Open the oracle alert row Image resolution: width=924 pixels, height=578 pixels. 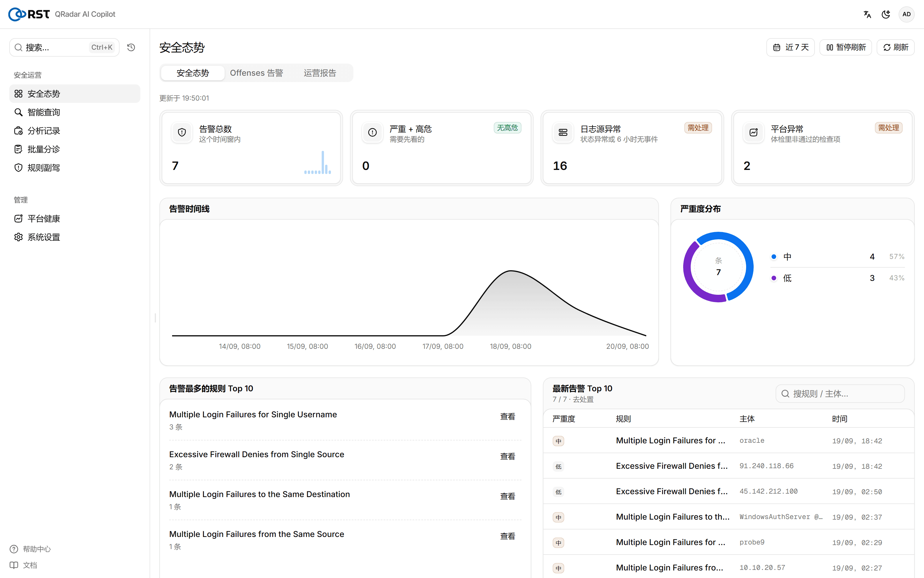tap(728, 441)
